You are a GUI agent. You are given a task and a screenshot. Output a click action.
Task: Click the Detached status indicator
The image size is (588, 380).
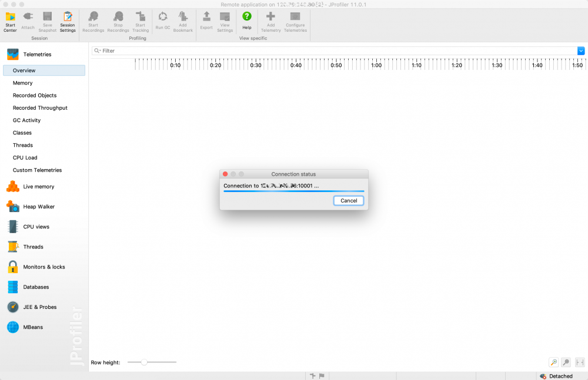click(556, 376)
